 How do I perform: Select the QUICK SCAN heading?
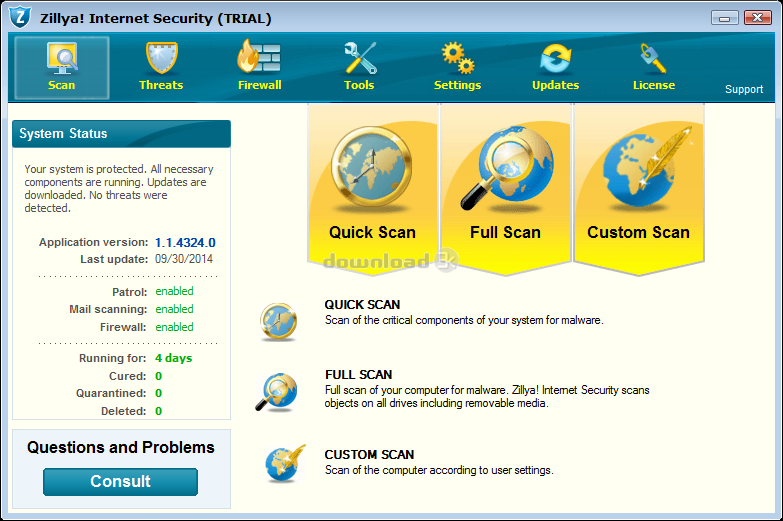click(x=362, y=305)
